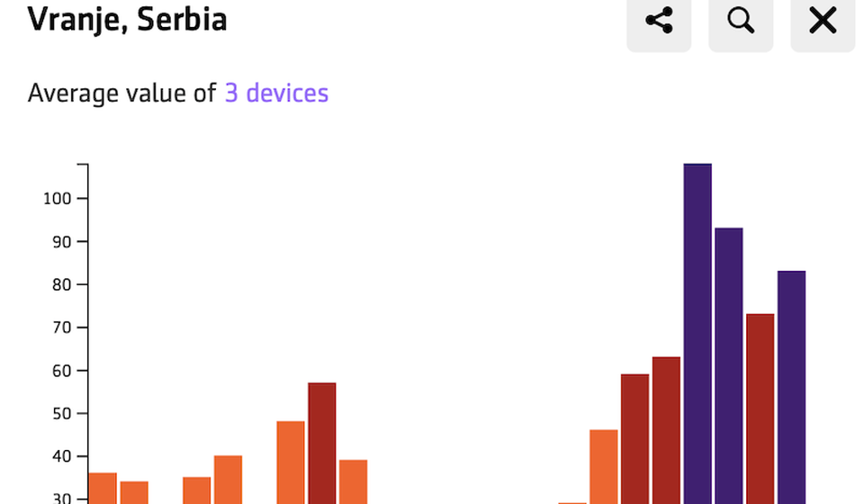Screen dimensions: 864x504
Task: Select the tallest purple bar above 100
Action: pyautogui.click(x=697, y=333)
